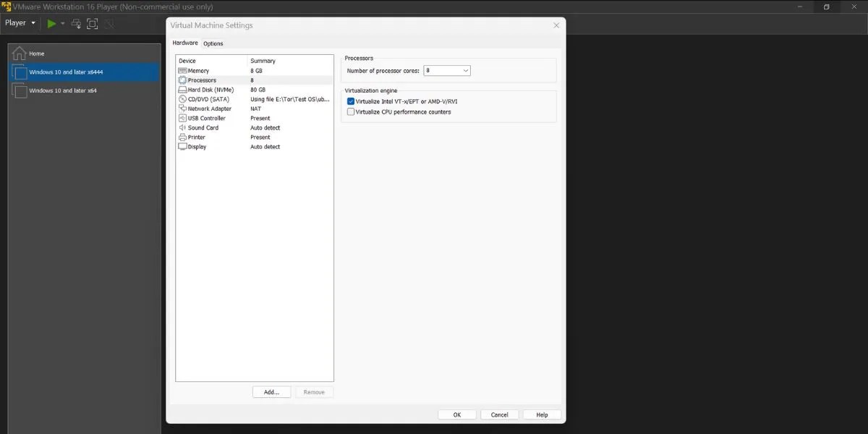Viewport: 868px width, 434px height.
Task: Switch to the Options tab
Action: (x=213, y=43)
